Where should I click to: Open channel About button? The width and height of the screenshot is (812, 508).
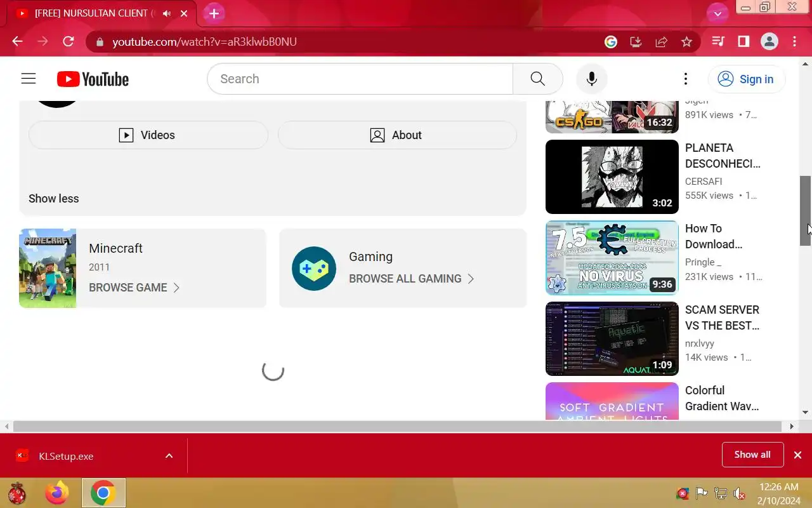click(397, 135)
